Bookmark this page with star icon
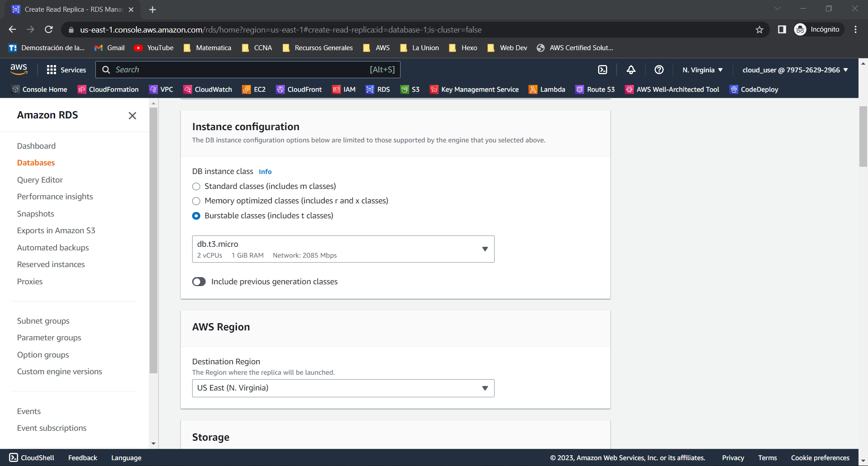868x466 pixels. pos(759,30)
